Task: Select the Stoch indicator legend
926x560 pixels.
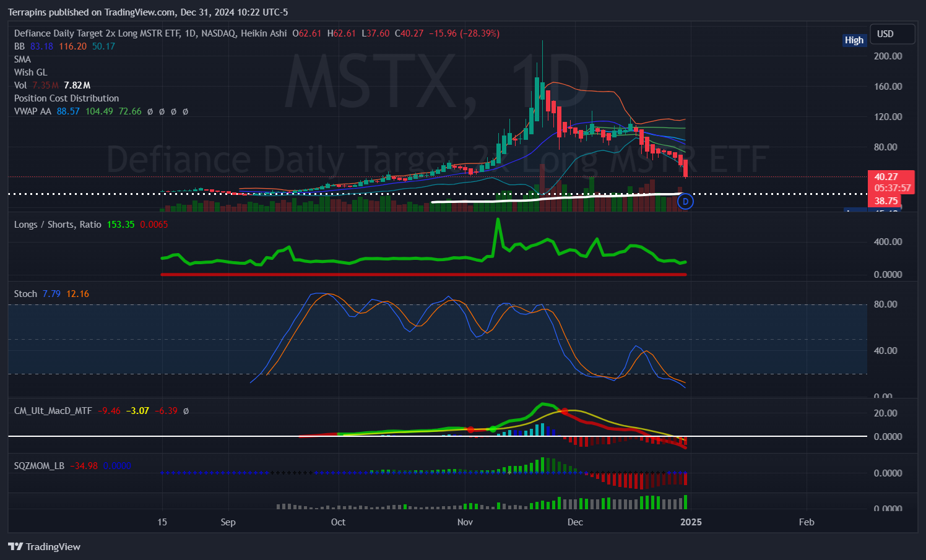Action: coord(26,294)
